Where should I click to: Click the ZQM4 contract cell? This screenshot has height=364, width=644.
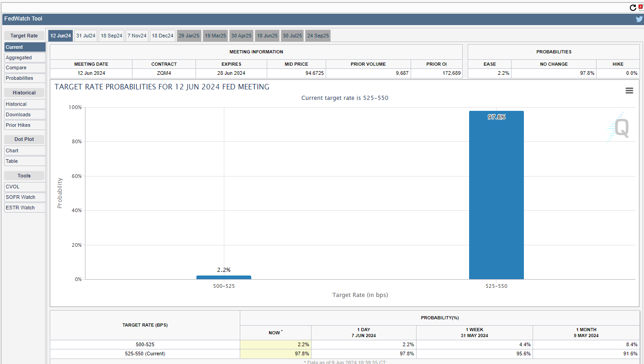(164, 73)
